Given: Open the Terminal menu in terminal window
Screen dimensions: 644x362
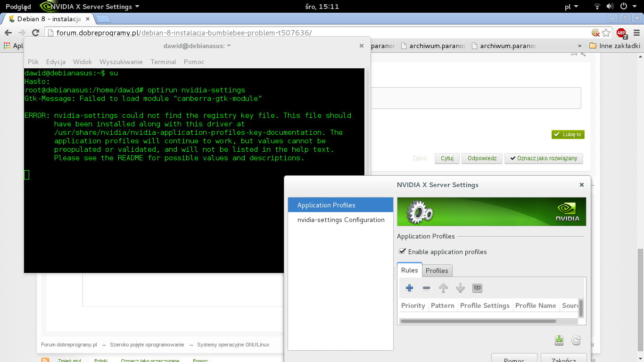Looking at the screenshot, I should [x=163, y=62].
